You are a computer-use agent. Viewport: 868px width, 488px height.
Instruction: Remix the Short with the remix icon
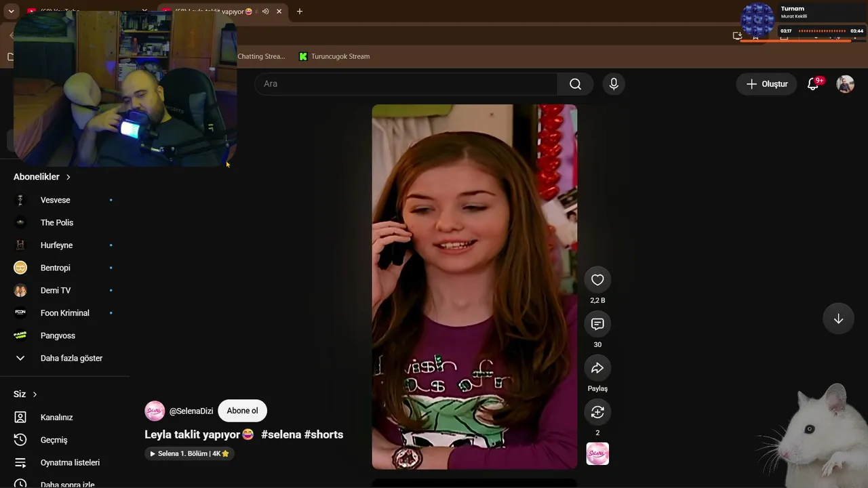597,412
